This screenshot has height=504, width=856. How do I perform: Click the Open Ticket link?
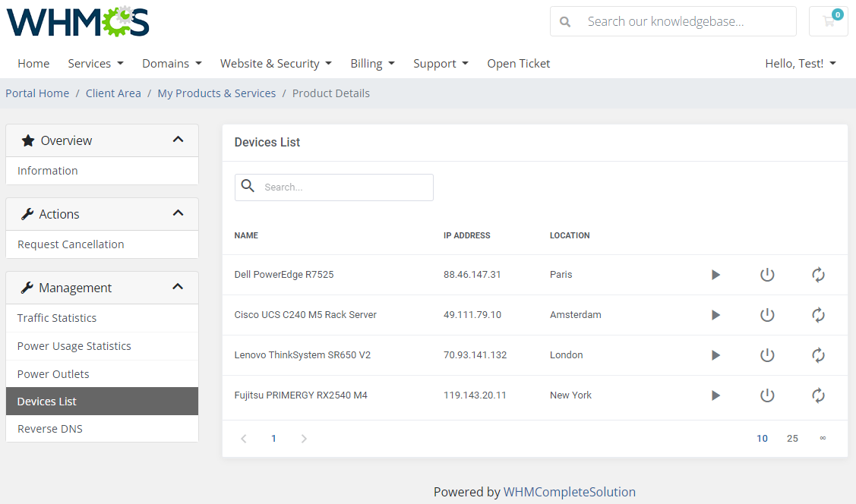click(519, 64)
